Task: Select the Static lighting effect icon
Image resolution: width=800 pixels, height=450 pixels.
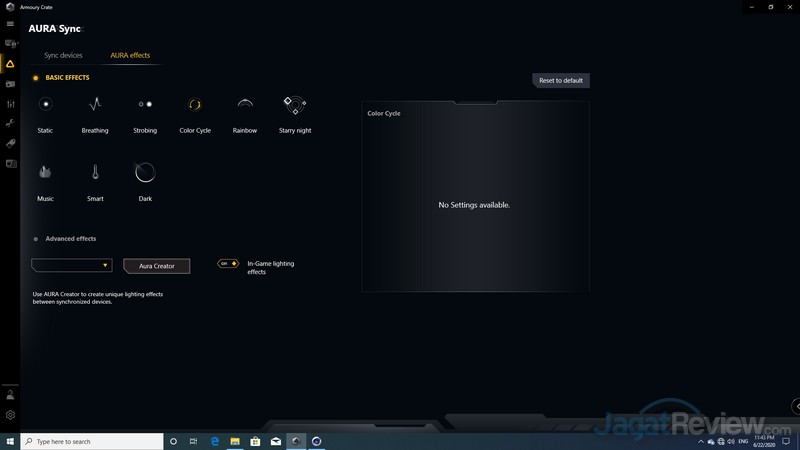Action: tap(45, 104)
